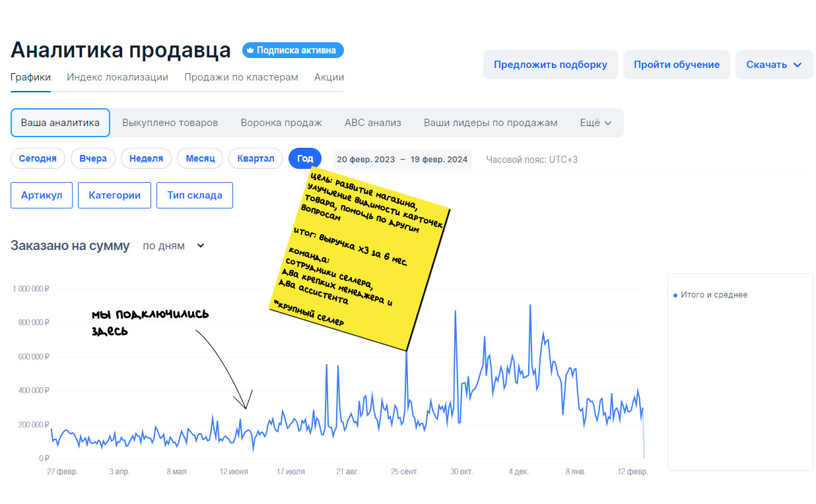Filter by Артикул

[x=42, y=195]
